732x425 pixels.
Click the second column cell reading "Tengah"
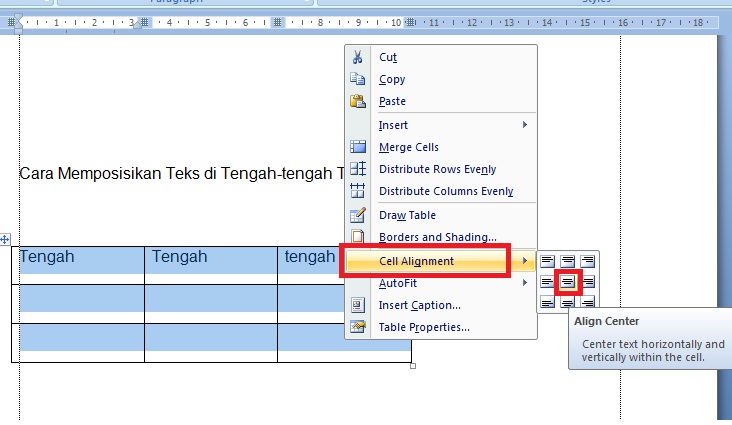211,265
